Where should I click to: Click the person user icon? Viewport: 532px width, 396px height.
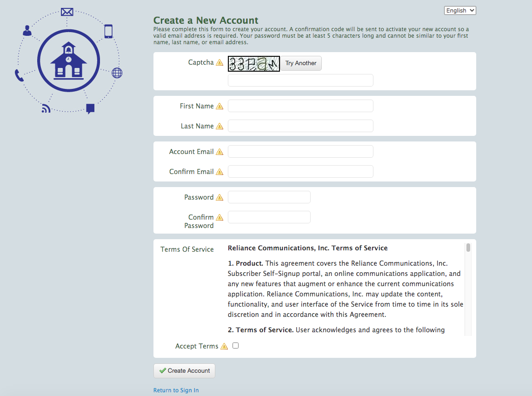[x=27, y=31]
